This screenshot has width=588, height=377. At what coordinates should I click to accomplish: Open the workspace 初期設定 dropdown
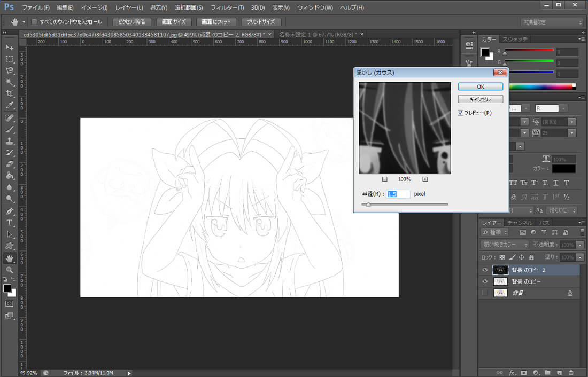552,22
